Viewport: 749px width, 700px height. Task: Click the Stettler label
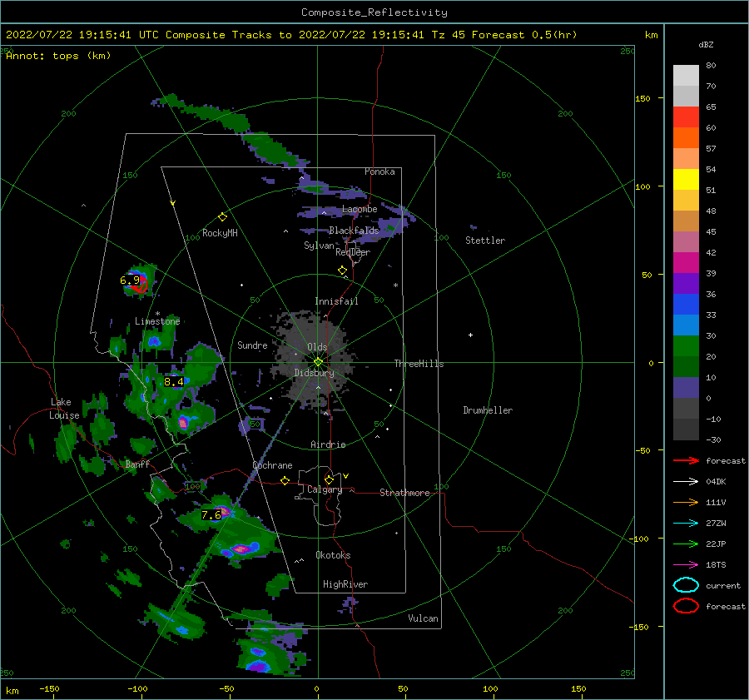[x=485, y=241]
